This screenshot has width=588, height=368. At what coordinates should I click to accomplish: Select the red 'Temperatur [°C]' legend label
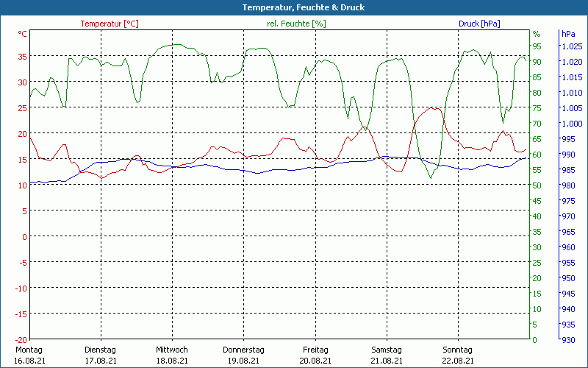tap(110, 24)
